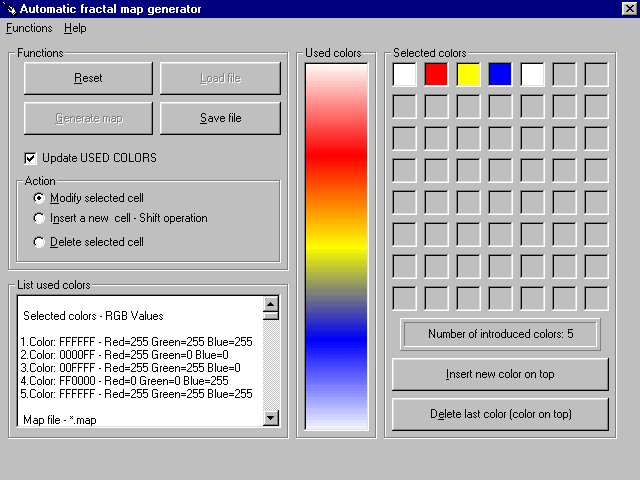Click the Map file - *.map line
Image resolution: width=640 pixels, height=480 pixels.
point(60,420)
